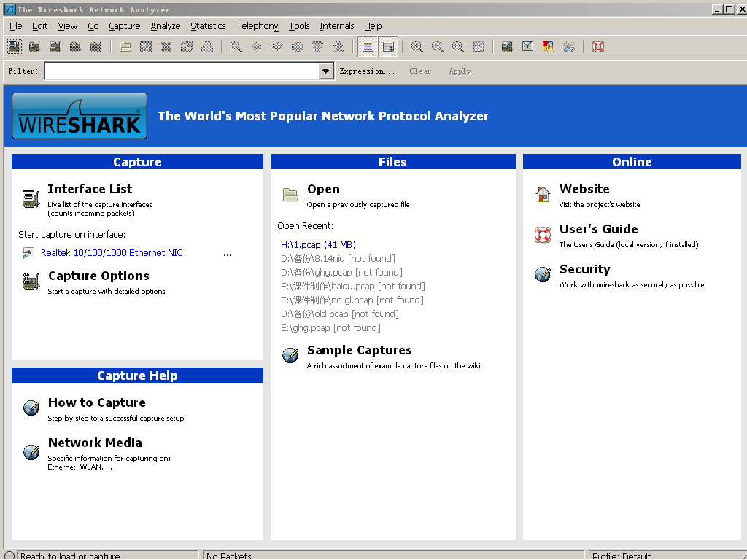Close the capture file with X toolbar icon
Viewport: 747px width, 560px height.
pos(166,47)
